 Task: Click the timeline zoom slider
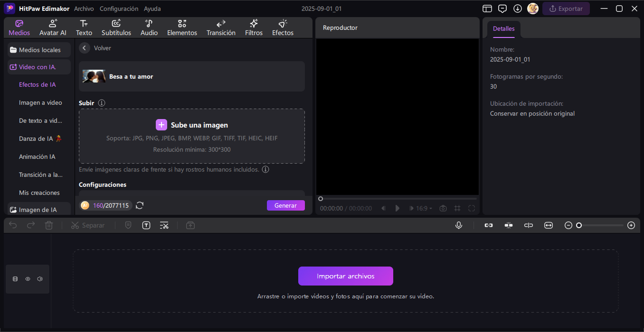point(600,225)
